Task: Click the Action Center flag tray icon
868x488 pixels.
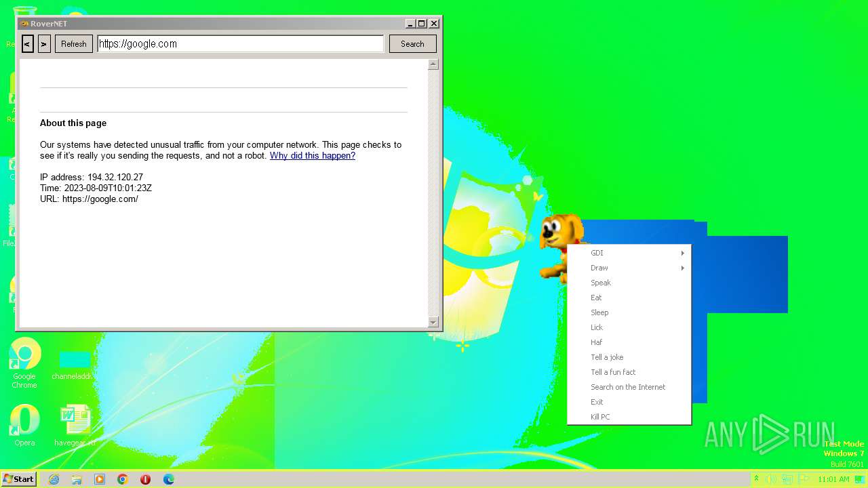Action: pos(804,479)
